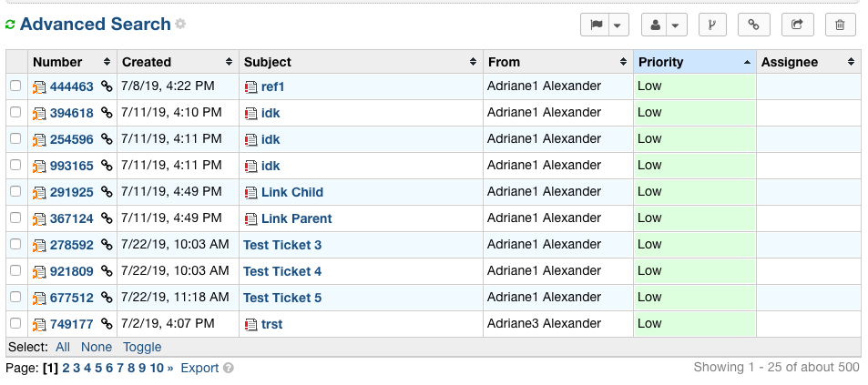Select the checkbox for ticket 291925

(x=15, y=192)
